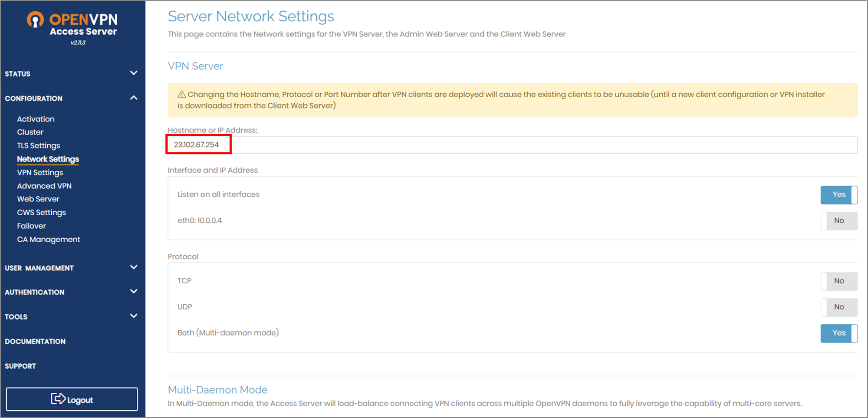The height and width of the screenshot is (418, 868).
Task: Expand the Tools section chevron
Action: 134,316
